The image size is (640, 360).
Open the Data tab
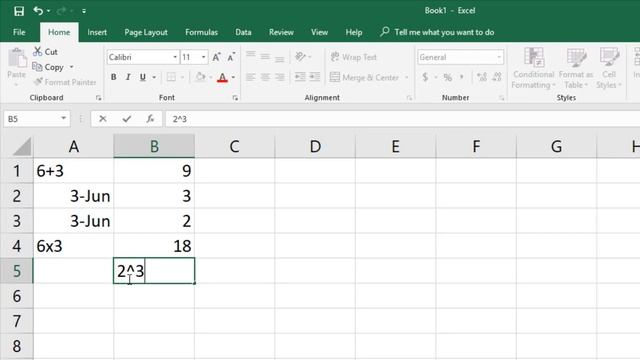tap(243, 32)
